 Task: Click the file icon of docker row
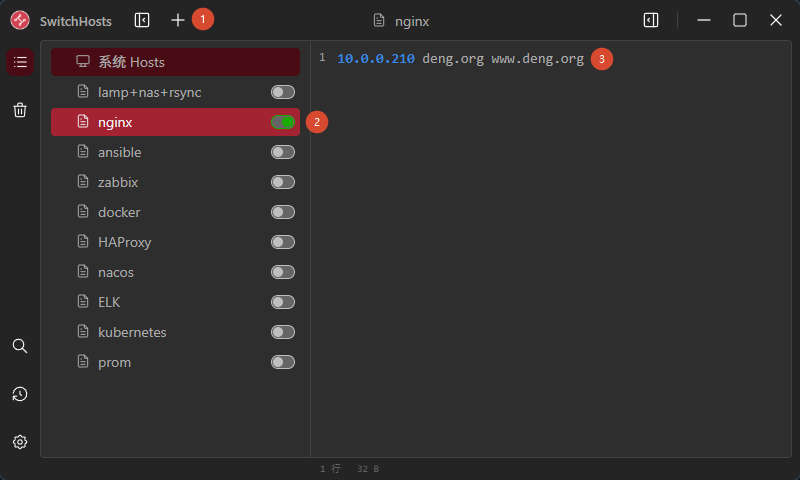click(83, 212)
